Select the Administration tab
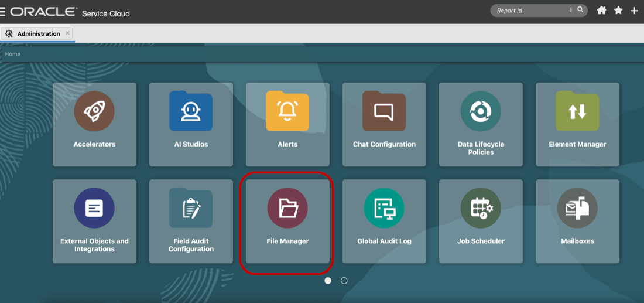 37,34
